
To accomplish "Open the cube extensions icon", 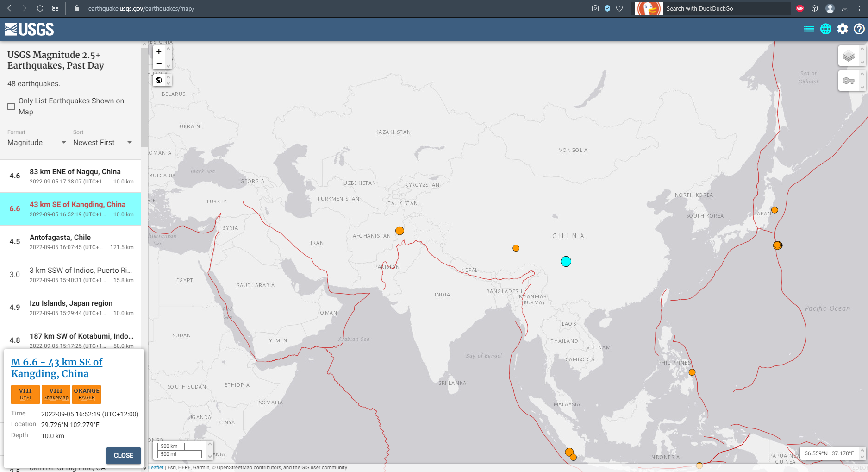I will coord(815,8).
